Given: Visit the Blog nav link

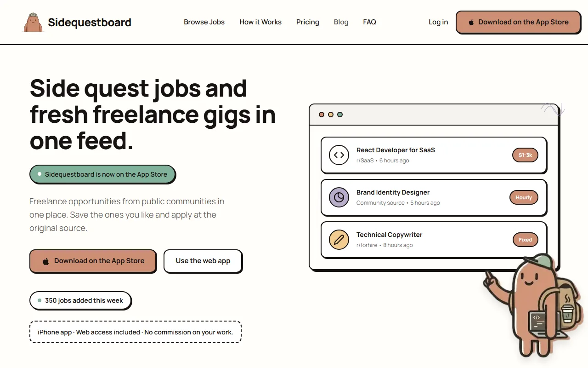Looking at the screenshot, I should [x=341, y=22].
